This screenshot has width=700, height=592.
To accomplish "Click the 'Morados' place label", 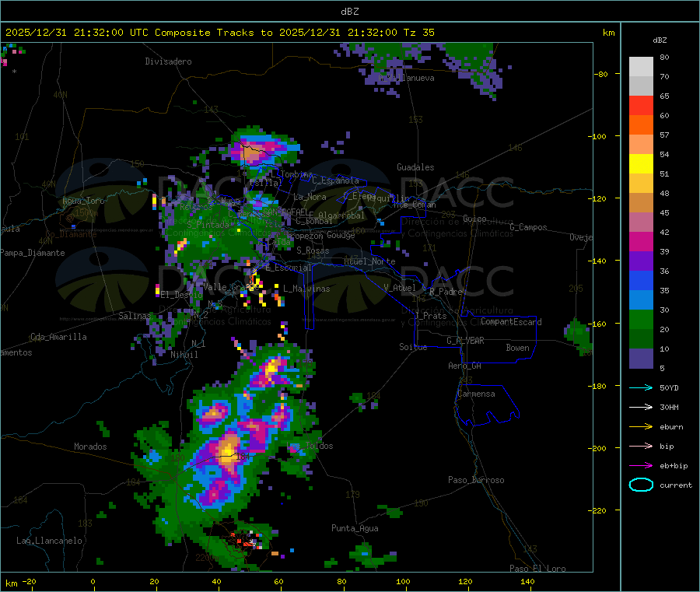I will point(90,447).
